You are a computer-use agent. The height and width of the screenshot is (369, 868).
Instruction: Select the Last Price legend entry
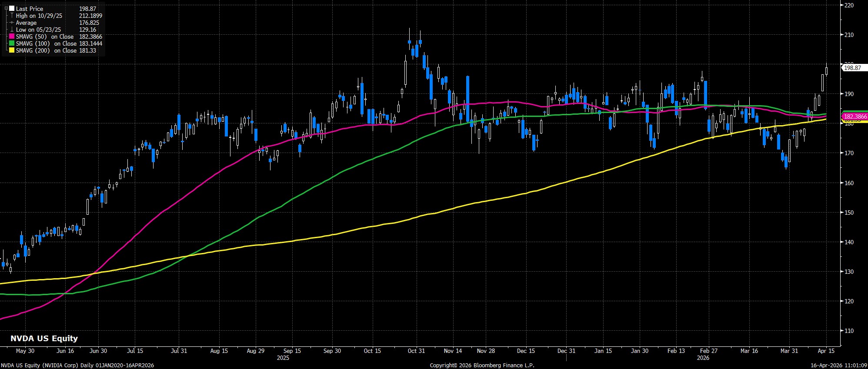[x=30, y=9]
